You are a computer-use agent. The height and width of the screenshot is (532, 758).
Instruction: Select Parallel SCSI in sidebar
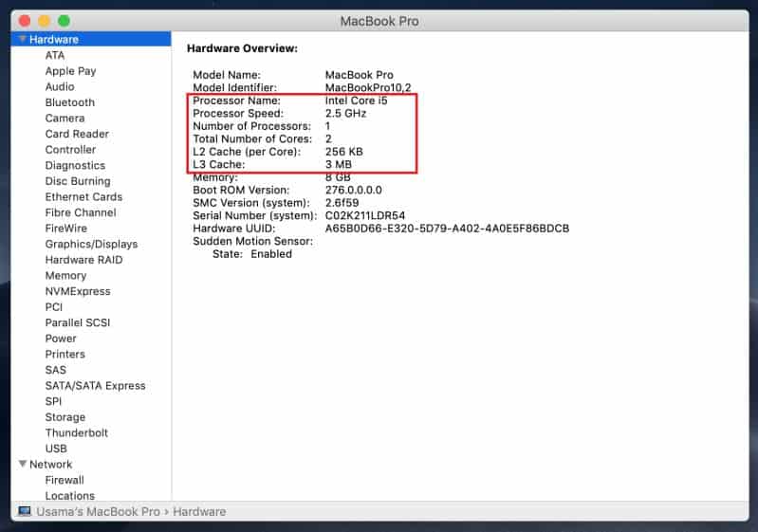tap(78, 322)
